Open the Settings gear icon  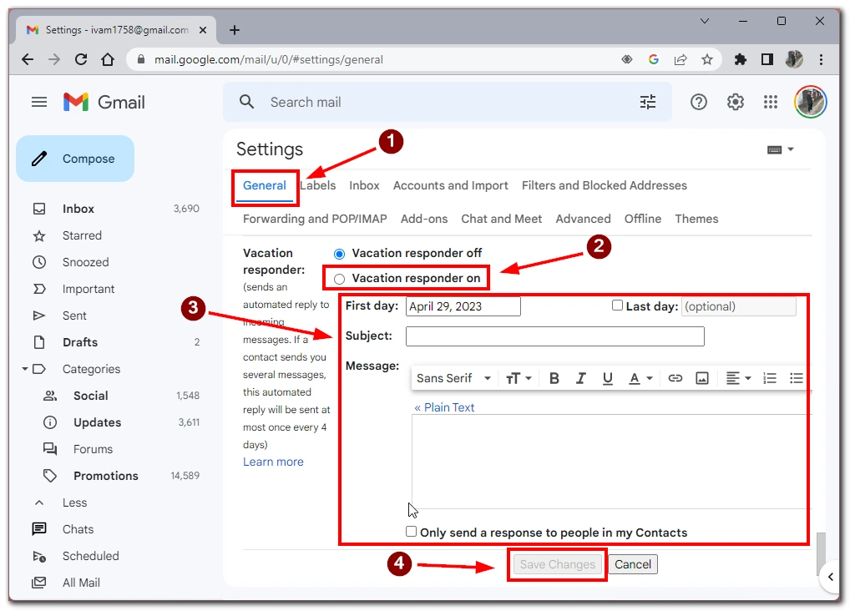[735, 102]
